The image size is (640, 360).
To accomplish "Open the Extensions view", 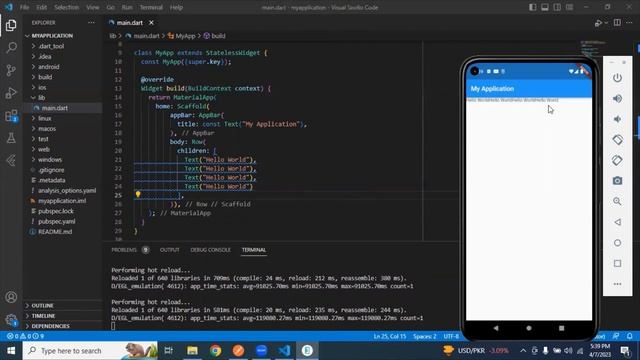I will (x=11, y=116).
